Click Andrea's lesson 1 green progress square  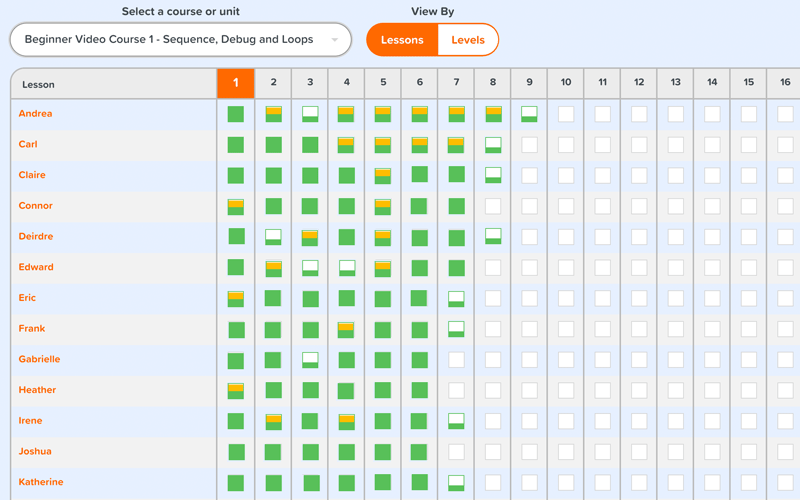pyautogui.click(x=236, y=114)
